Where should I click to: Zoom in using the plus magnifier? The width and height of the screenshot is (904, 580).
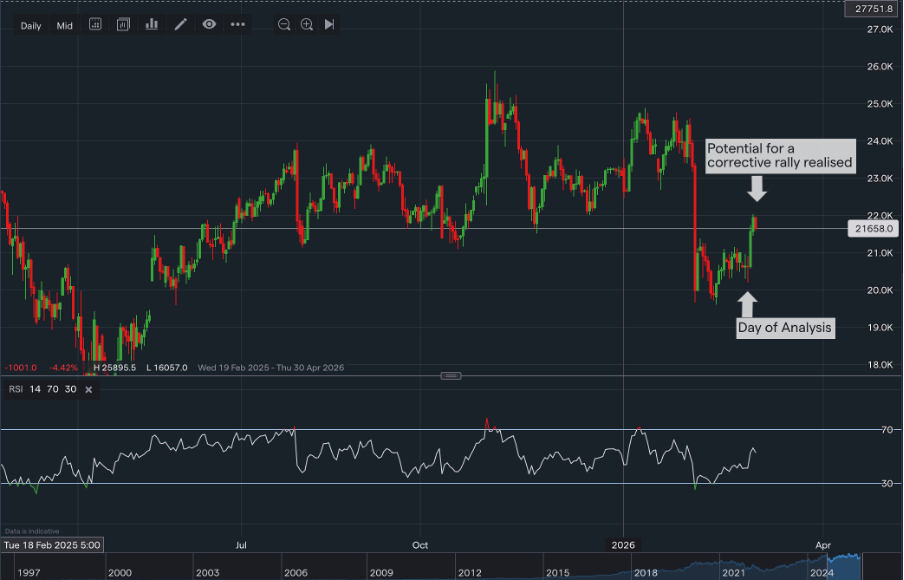pyautogui.click(x=307, y=25)
